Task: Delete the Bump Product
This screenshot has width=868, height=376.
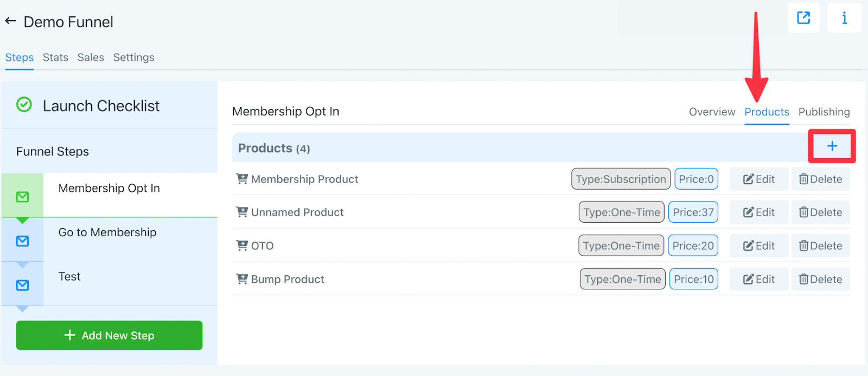Action: coord(820,280)
